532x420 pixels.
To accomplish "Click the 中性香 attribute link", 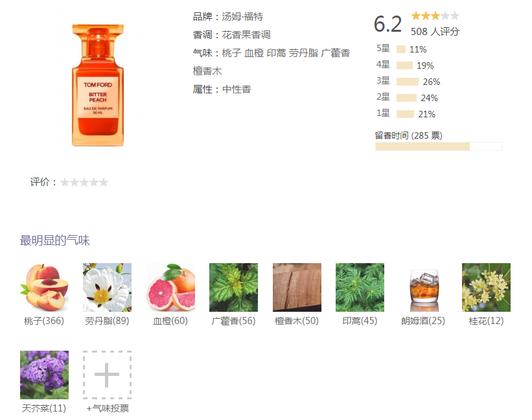I will [x=237, y=89].
